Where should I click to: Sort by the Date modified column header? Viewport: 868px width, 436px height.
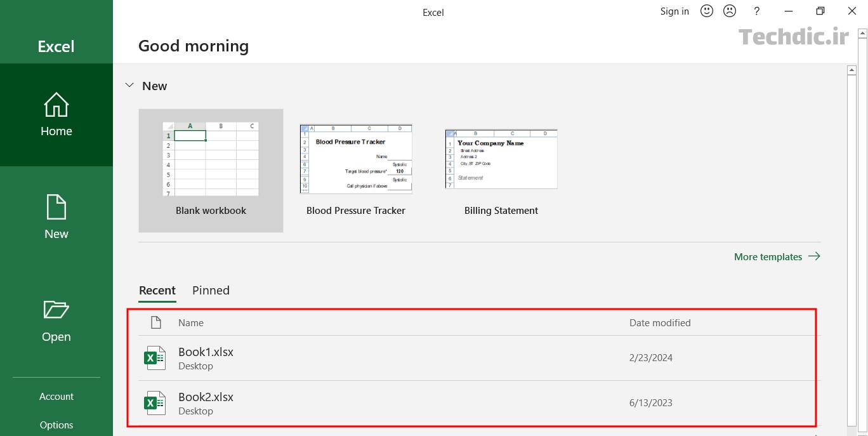point(660,322)
